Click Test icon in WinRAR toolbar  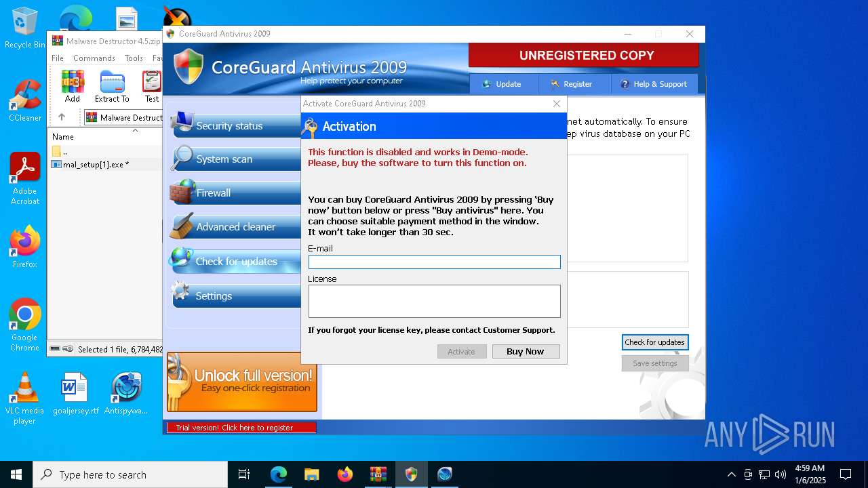point(152,86)
